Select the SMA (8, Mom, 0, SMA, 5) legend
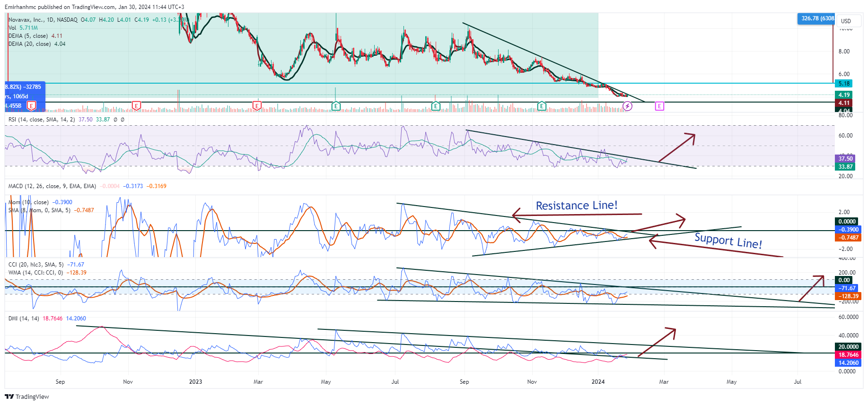The image size is (868, 405). [x=51, y=210]
